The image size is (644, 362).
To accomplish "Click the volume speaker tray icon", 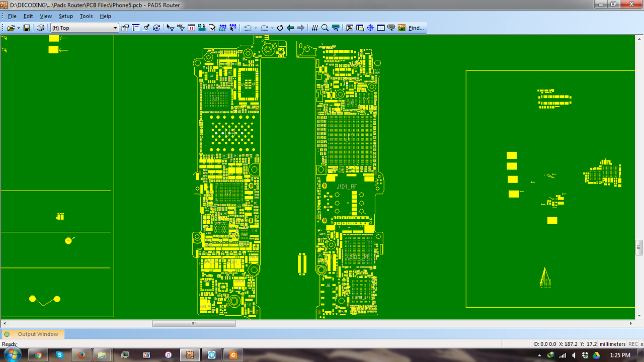I will (x=574, y=355).
